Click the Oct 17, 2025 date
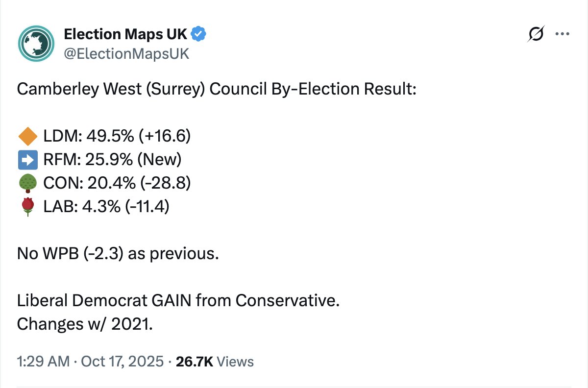588x388 pixels. [122, 362]
